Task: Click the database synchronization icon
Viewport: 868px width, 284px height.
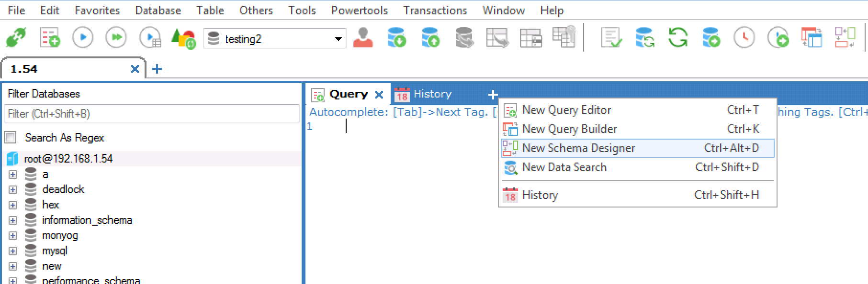Action: tap(645, 38)
